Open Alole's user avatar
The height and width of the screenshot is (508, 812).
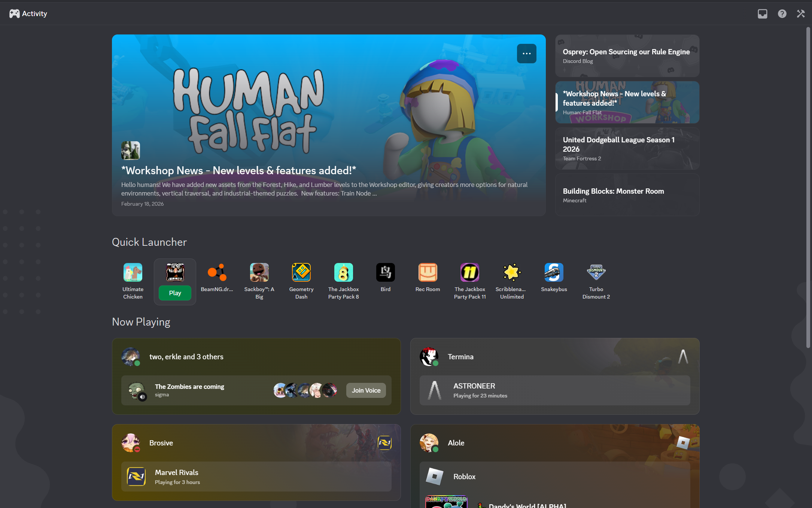(429, 443)
